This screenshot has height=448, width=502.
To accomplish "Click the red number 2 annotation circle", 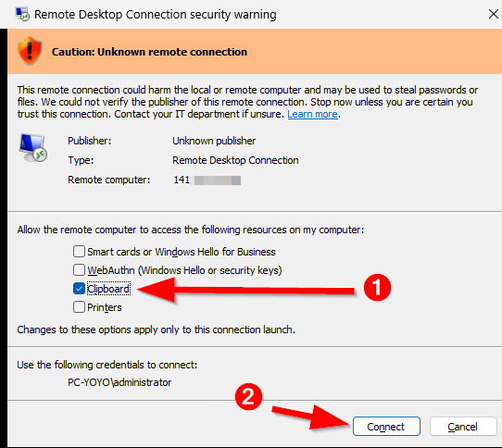I will point(248,397).
